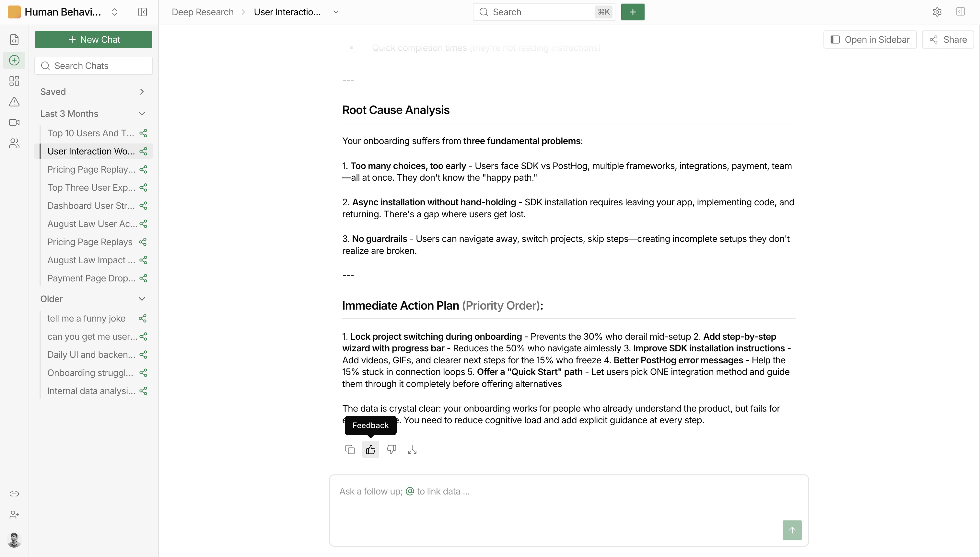Click the invite user icon

tap(14, 515)
